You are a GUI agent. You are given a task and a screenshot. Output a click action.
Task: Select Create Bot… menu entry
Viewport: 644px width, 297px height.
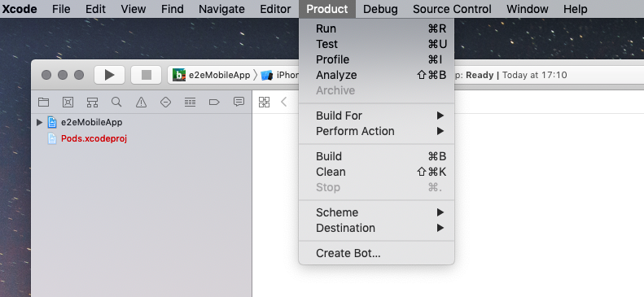[377, 254]
